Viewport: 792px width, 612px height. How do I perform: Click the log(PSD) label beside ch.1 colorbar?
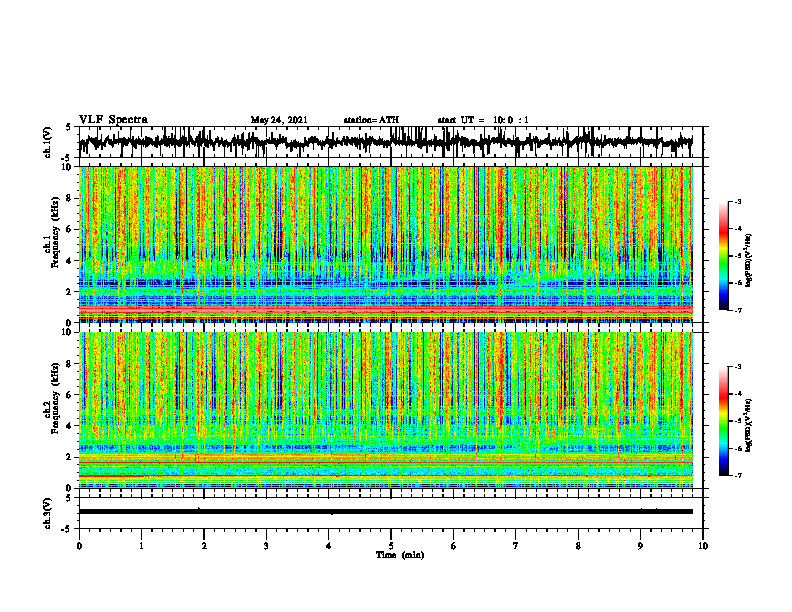coord(749,261)
